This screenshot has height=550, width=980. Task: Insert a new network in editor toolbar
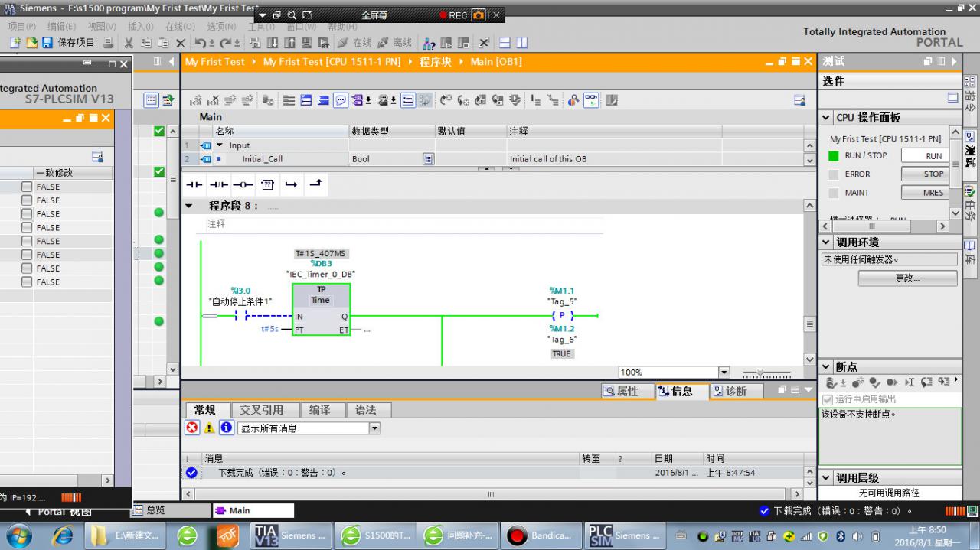pyautogui.click(x=196, y=100)
